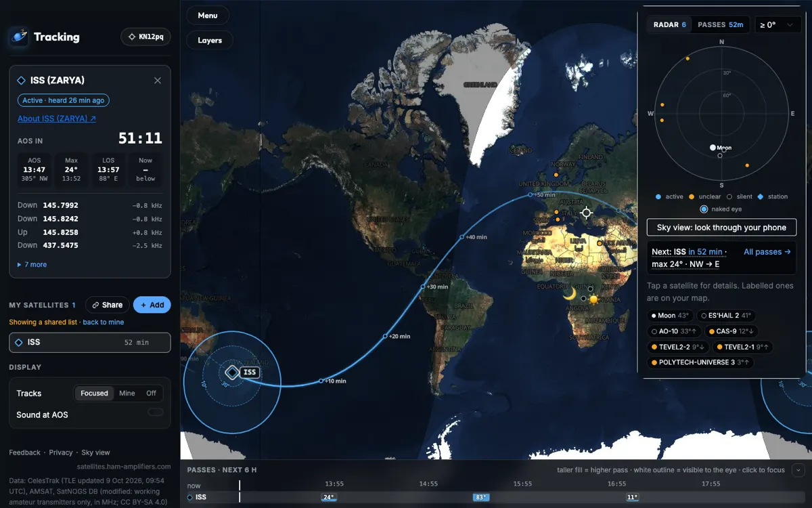Click the sun icon on map
The image size is (812, 508).
(594, 299)
